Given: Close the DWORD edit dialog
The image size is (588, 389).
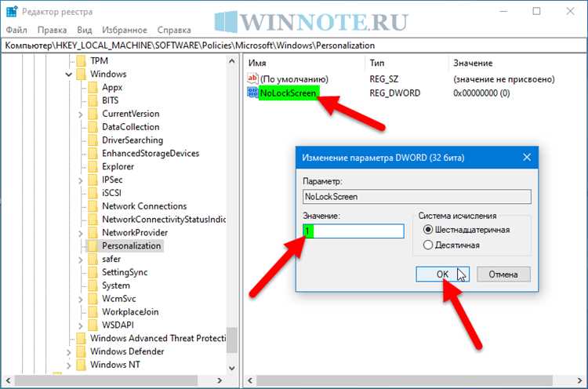Looking at the screenshot, I should tap(527, 157).
